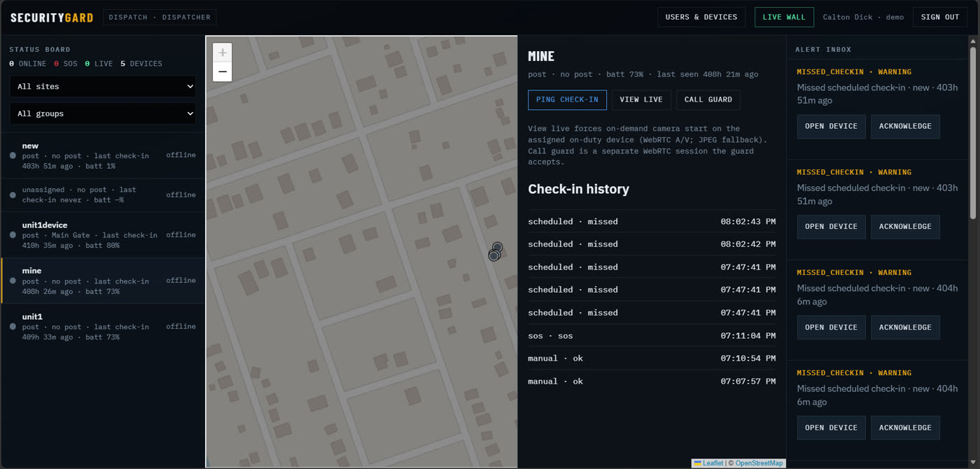980x469 pixels.
Task: Open Users & Devices page
Action: tap(701, 17)
